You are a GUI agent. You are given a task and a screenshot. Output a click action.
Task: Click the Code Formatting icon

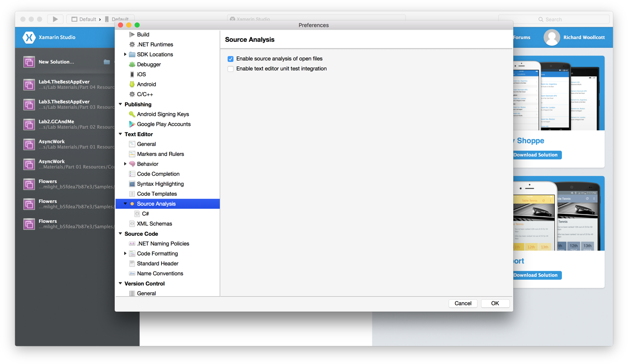[132, 254]
